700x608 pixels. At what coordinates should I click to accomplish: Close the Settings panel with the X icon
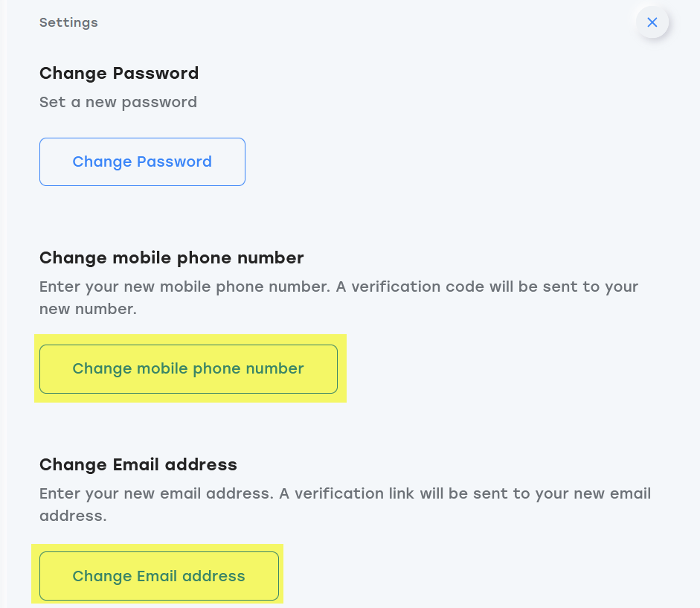click(652, 22)
